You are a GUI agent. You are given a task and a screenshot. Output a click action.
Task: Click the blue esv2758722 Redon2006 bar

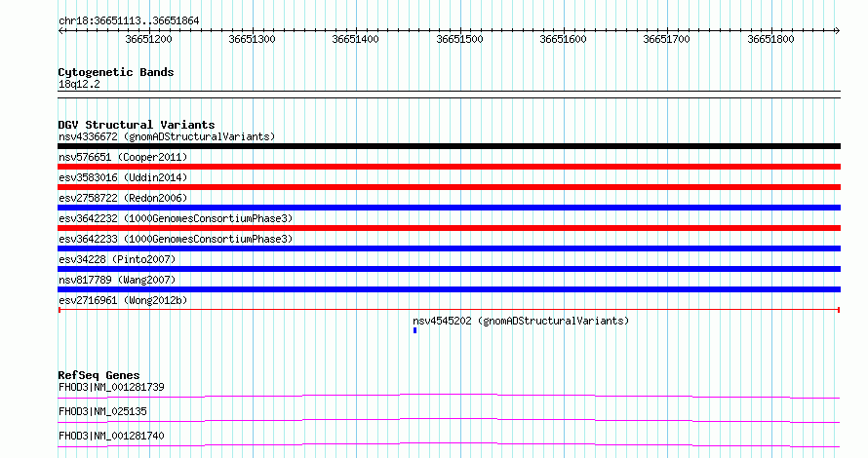click(449, 208)
